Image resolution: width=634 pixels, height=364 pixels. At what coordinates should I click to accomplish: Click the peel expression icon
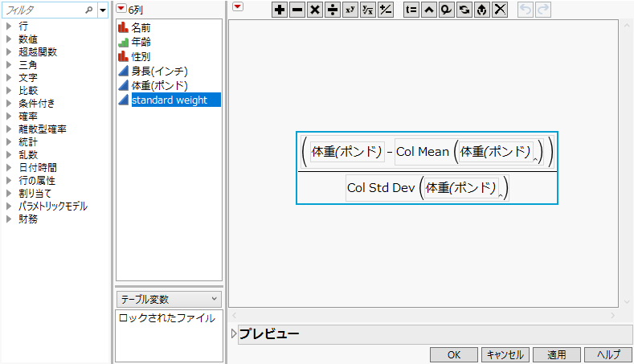pyautogui.click(x=482, y=10)
